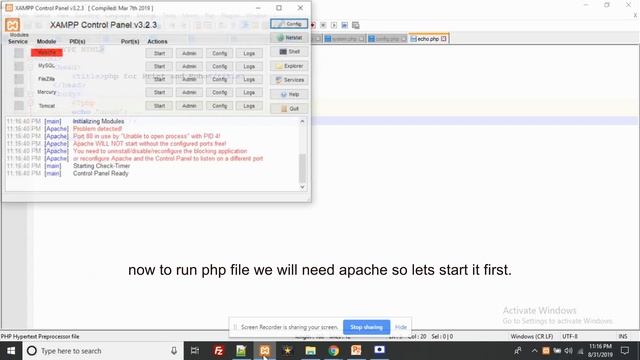Click XAMPP icon on the taskbar
This screenshot has height=360, width=640.
click(x=264, y=351)
